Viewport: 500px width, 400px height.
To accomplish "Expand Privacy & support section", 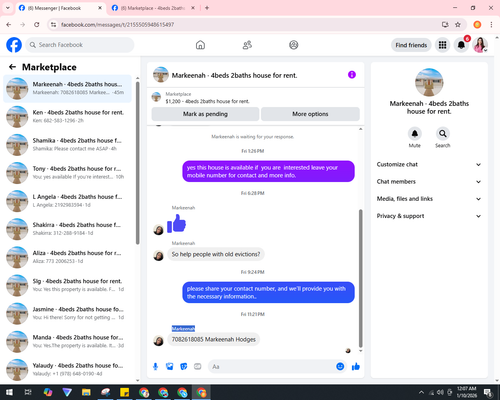I will point(429,216).
